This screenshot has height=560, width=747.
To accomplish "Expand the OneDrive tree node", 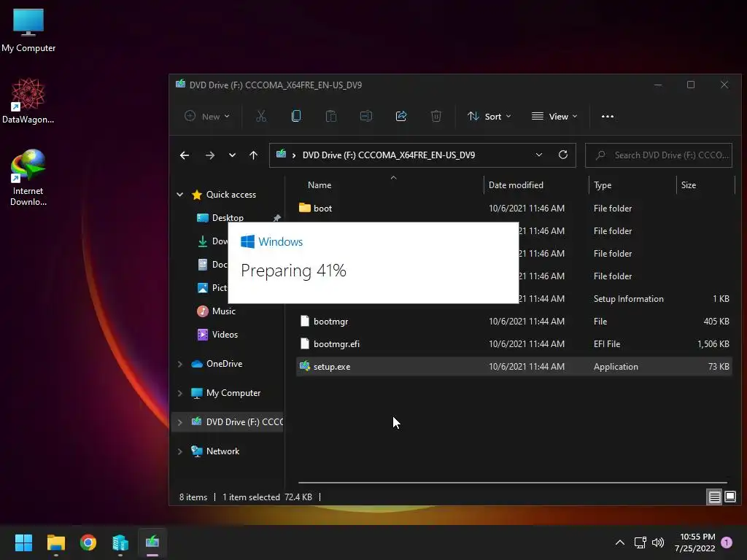I will click(180, 364).
